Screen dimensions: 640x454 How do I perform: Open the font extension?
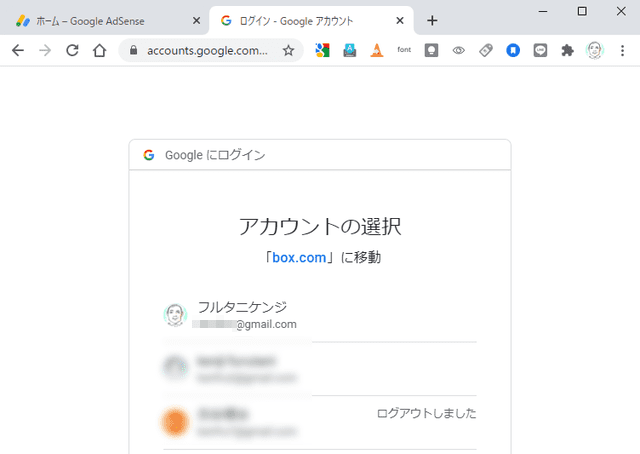(x=404, y=50)
